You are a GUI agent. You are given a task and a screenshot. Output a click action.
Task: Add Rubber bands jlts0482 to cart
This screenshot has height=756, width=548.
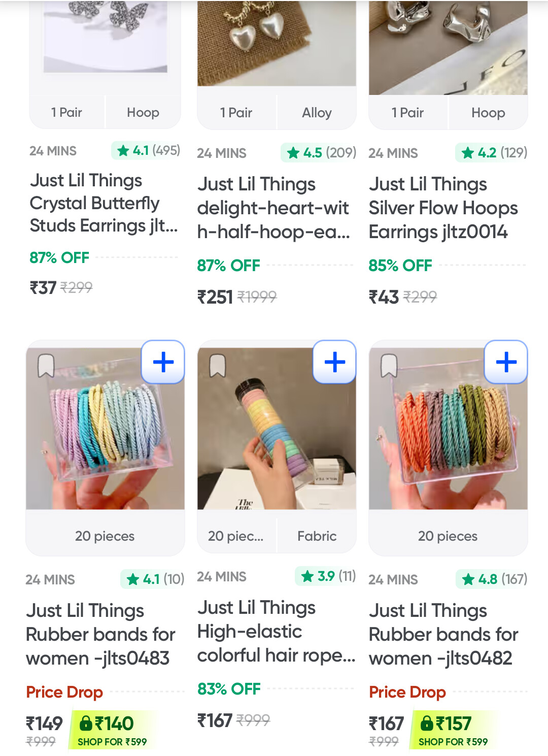pyautogui.click(x=506, y=362)
